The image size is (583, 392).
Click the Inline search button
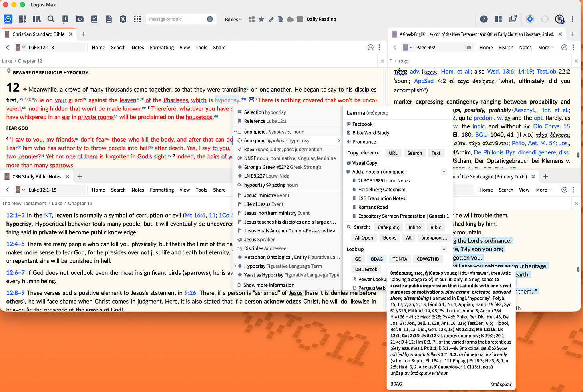pos(415,227)
